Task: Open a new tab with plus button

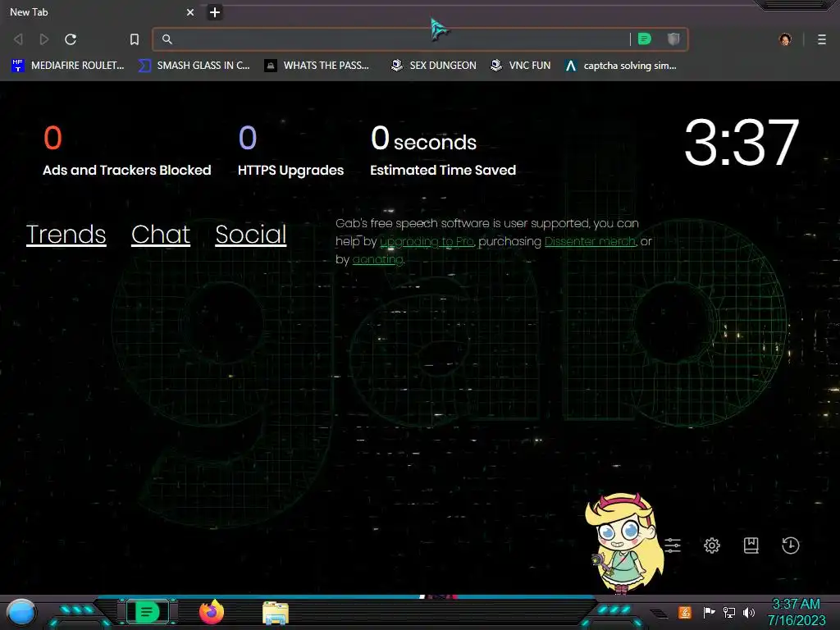Action: coord(214,12)
